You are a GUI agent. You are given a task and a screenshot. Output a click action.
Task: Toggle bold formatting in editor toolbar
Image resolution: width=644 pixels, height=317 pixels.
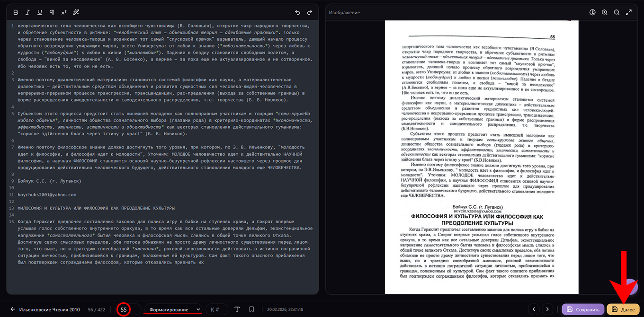point(16,12)
